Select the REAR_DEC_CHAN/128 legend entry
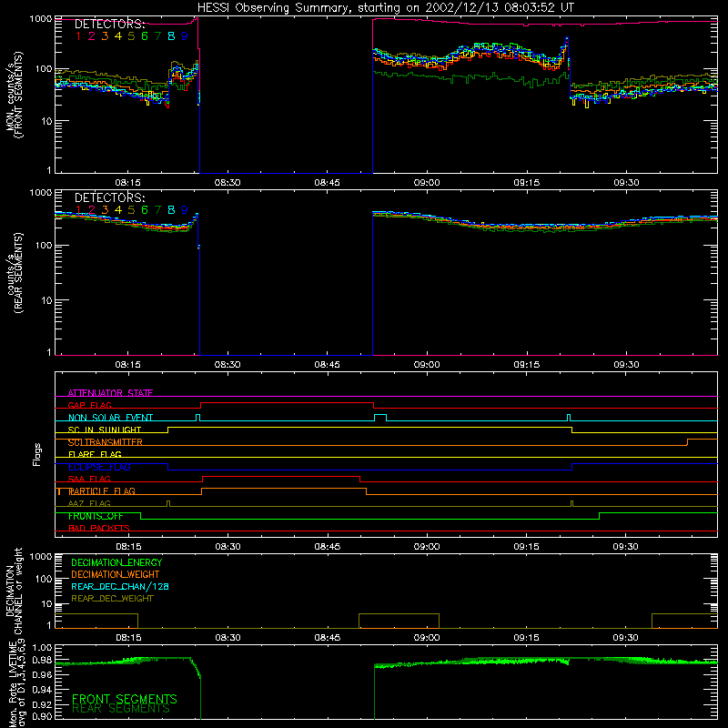 point(120,586)
